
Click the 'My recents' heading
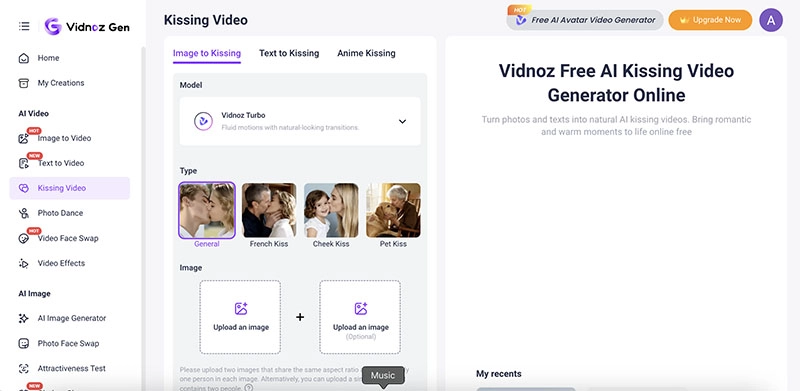pyautogui.click(x=498, y=374)
